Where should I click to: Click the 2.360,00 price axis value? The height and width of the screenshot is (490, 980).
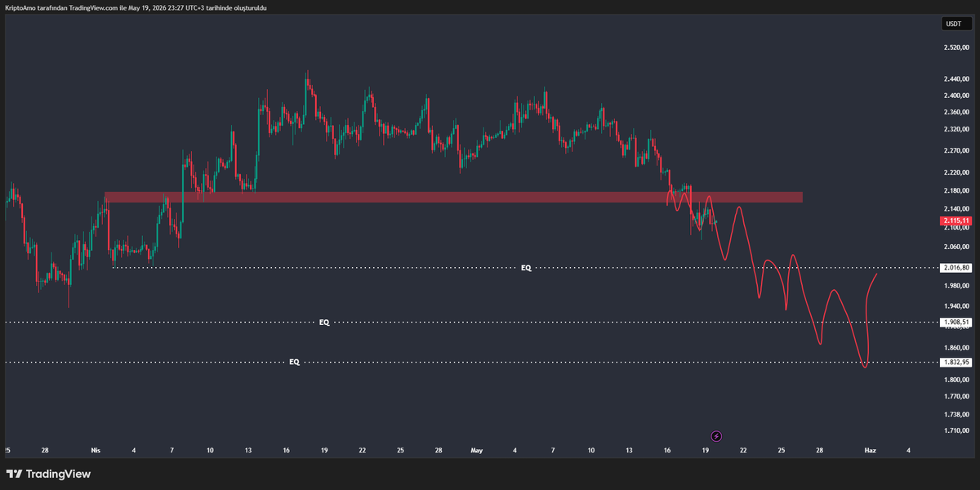click(955, 113)
